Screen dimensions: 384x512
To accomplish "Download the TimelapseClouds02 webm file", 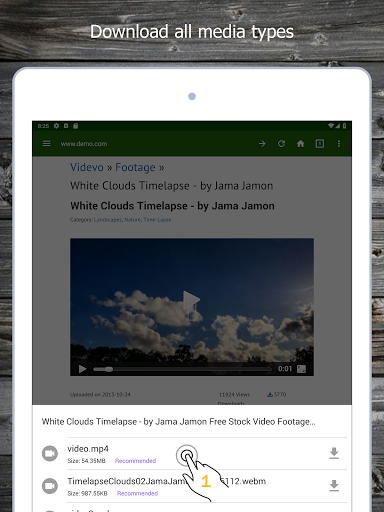I will point(334,486).
